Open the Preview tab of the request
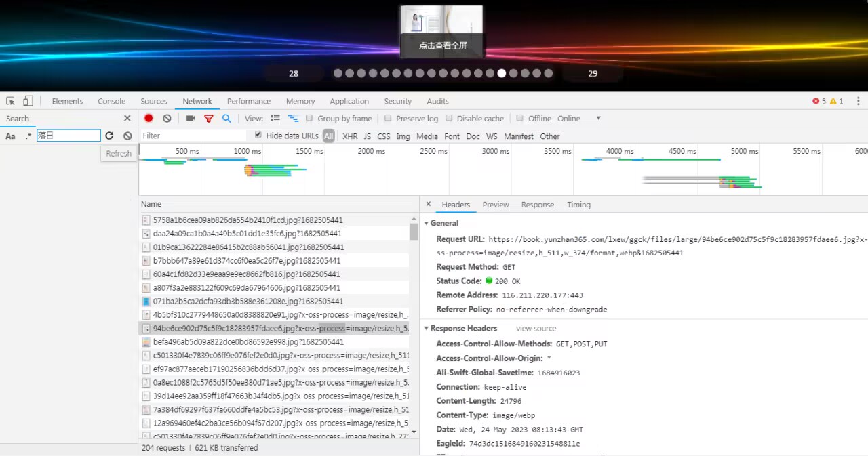 click(496, 205)
